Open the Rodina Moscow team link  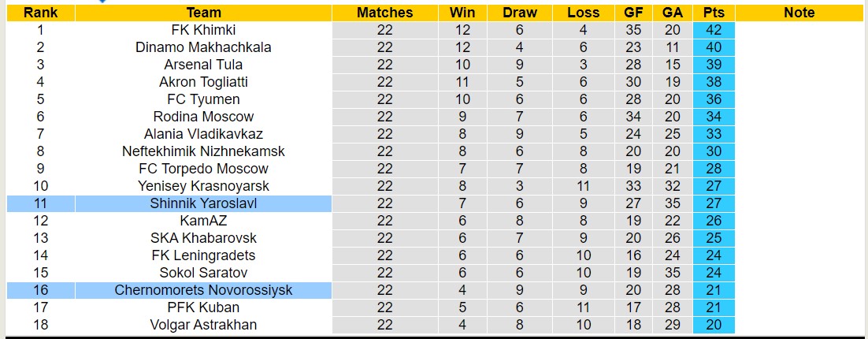click(x=203, y=117)
